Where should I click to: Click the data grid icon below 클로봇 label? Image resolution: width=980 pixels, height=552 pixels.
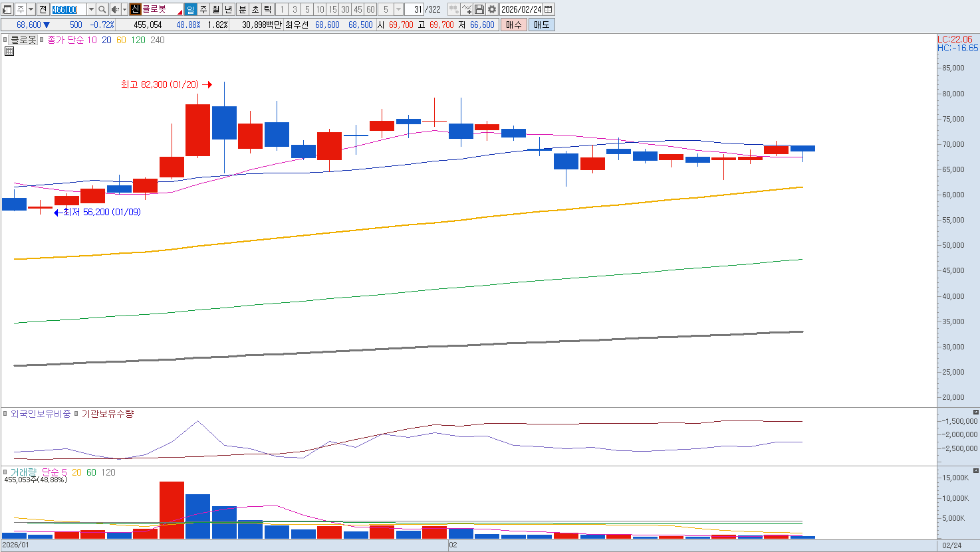(9, 51)
